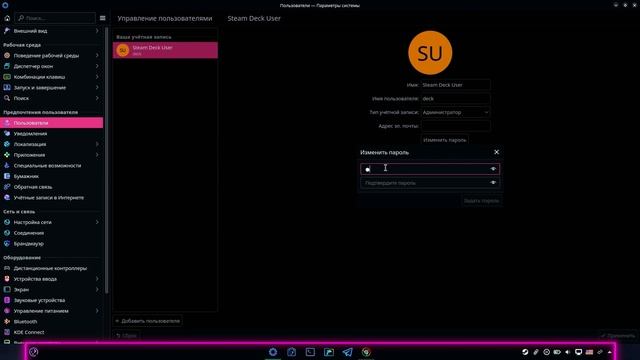Select Настройка сети in sidebar

point(51,222)
